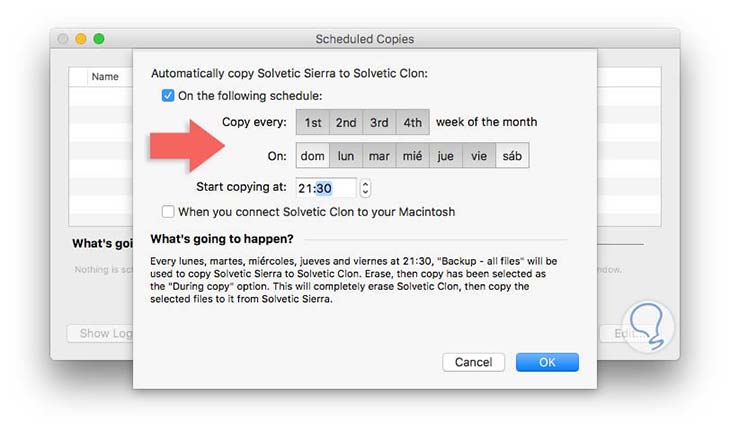Viewport: 730px width, 432px height.
Task: Click the Name column header
Action: point(105,76)
